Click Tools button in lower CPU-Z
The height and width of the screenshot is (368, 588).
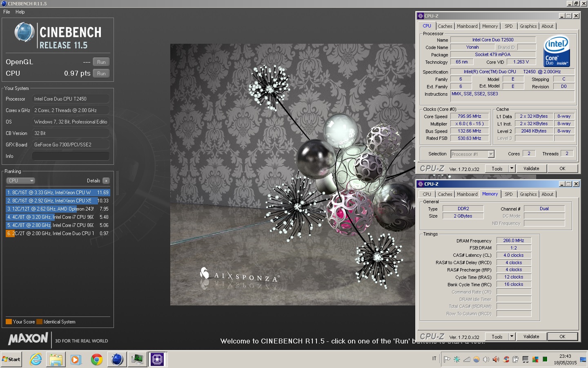(497, 337)
